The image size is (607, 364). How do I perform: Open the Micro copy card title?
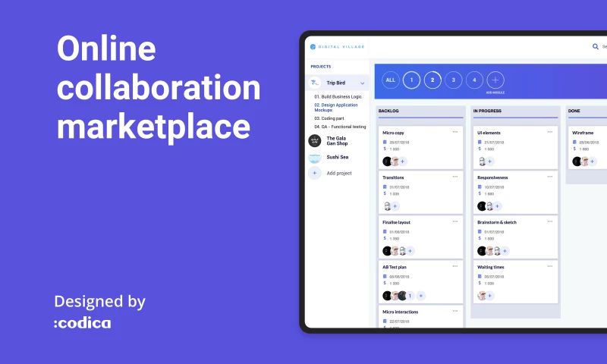pos(393,133)
